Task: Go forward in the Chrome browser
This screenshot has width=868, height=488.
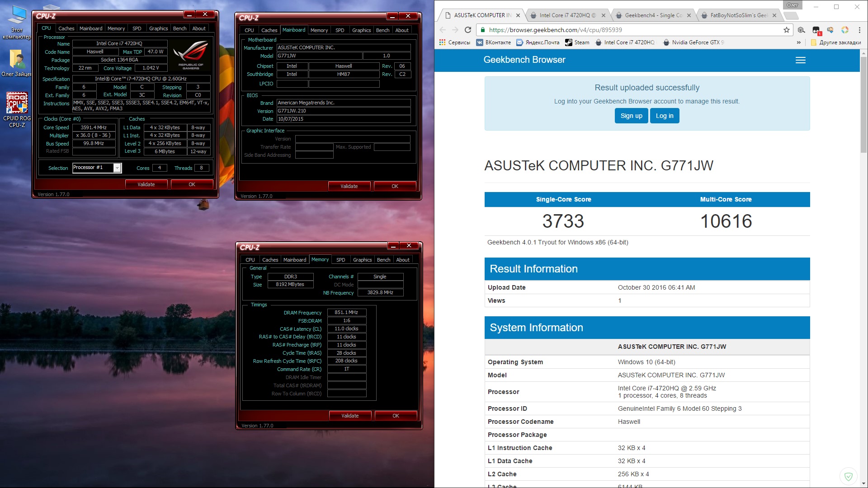Action: [455, 30]
